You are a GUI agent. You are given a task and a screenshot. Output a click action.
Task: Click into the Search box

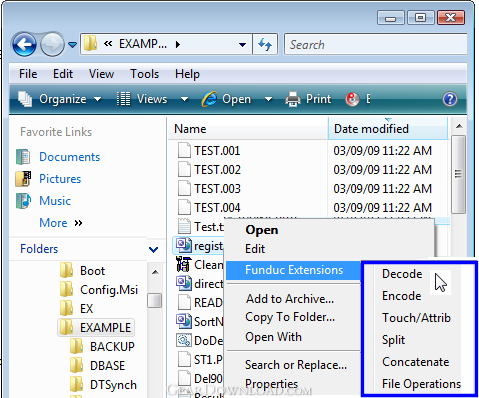coord(376,44)
